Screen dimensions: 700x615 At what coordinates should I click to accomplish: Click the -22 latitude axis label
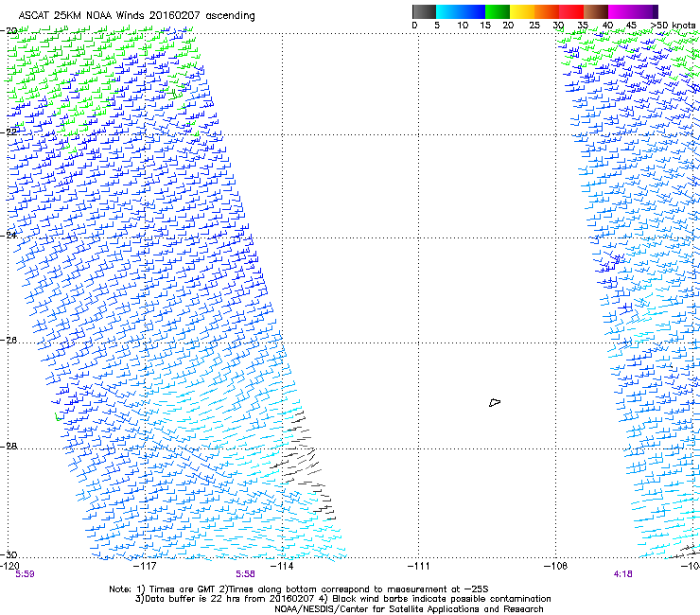point(9,132)
